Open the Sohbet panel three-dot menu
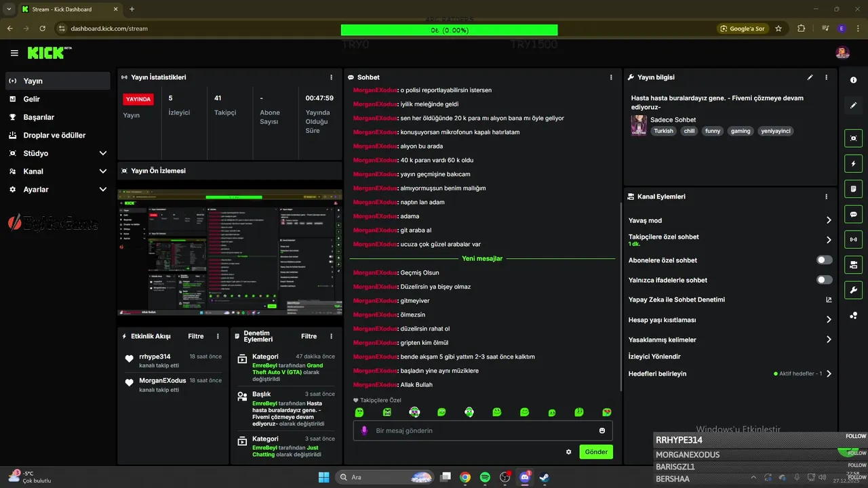The height and width of the screenshot is (488, 868). pos(611,77)
